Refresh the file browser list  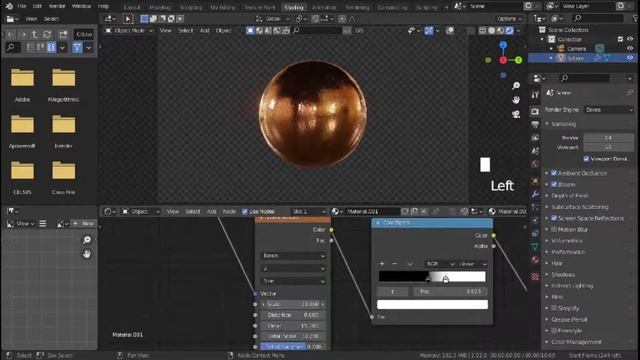coord(47,34)
